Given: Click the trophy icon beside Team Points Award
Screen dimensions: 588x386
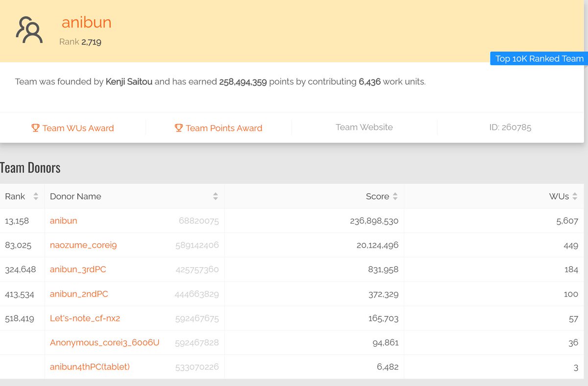Looking at the screenshot, I should (x=179, y=128).
